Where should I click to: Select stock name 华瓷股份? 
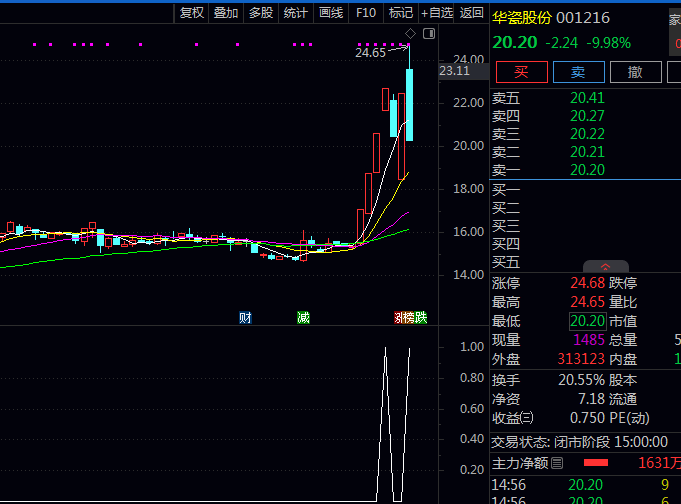pos(522,18)
